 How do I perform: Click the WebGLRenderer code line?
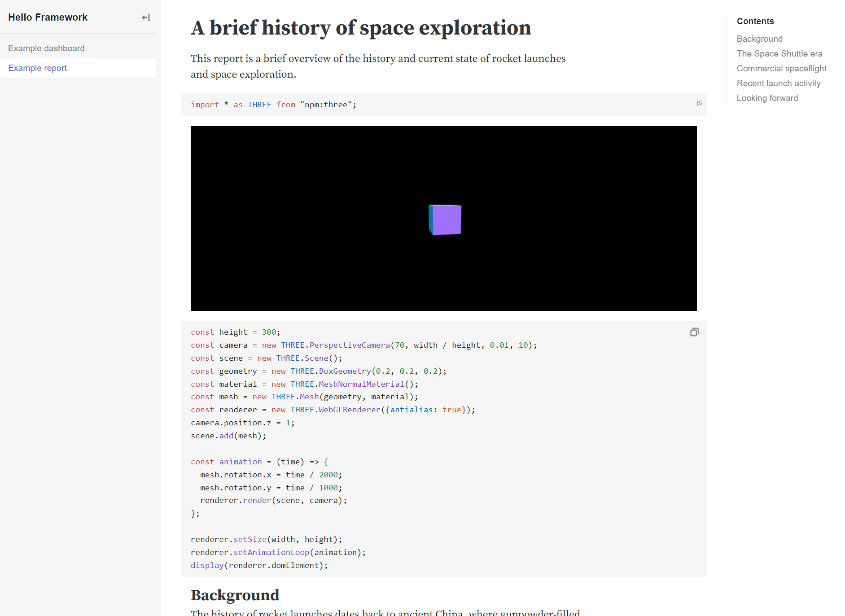[333, 410]
